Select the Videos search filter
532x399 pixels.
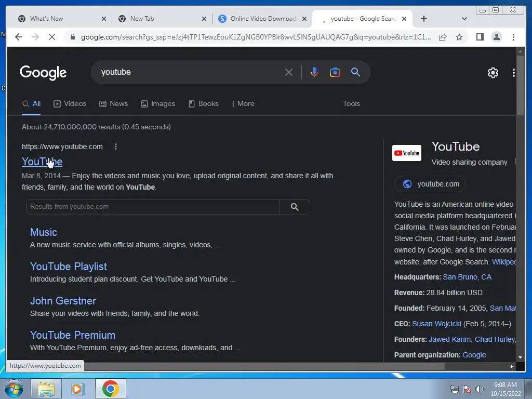(x=70, y=104)
